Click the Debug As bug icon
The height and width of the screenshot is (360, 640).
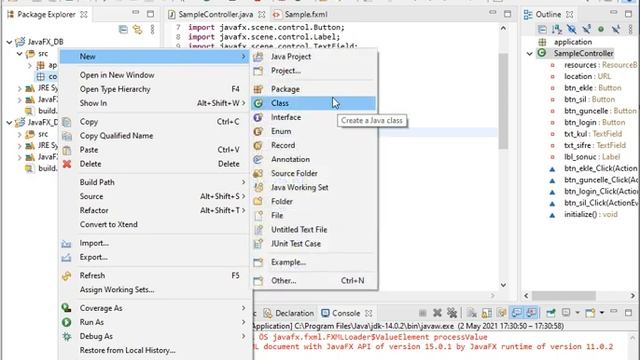tap(67, 336)
